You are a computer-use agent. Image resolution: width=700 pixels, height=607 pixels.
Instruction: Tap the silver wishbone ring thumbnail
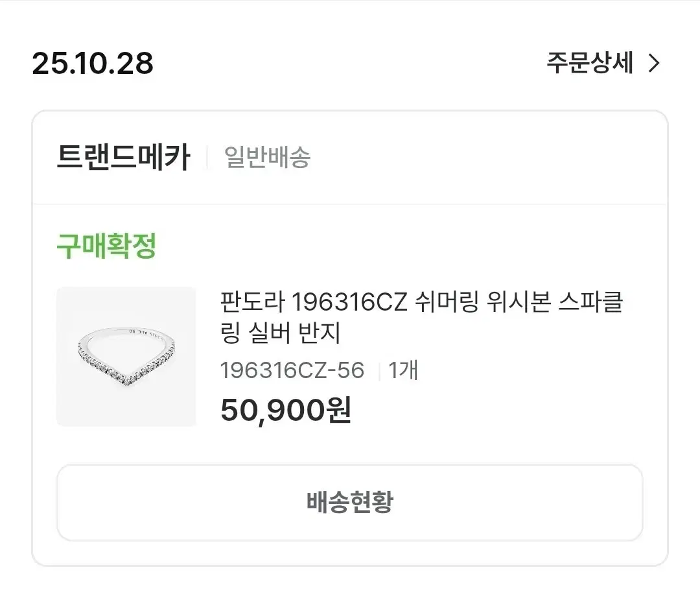point(126,357)
